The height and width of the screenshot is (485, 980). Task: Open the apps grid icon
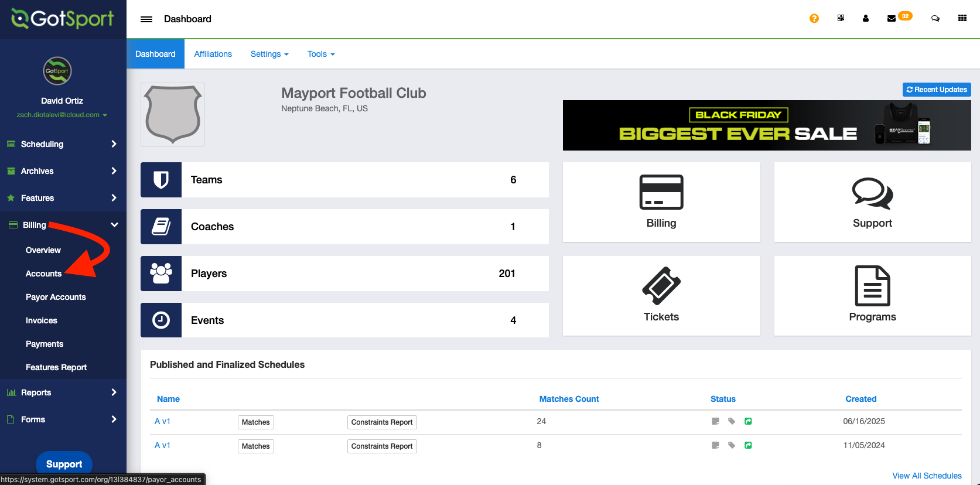click(x=962, y=18)
